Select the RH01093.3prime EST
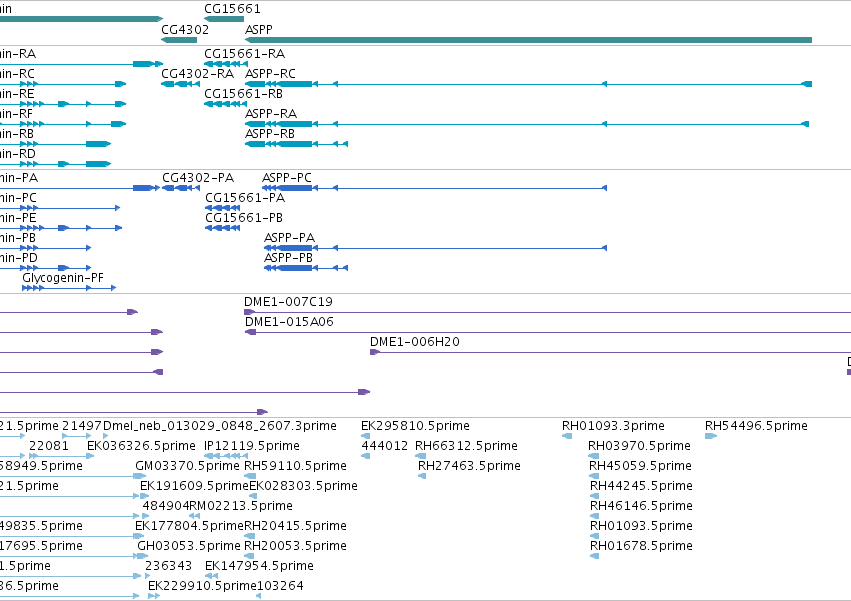The width and height of the screenshot is (851, 601). coord(567,436)
